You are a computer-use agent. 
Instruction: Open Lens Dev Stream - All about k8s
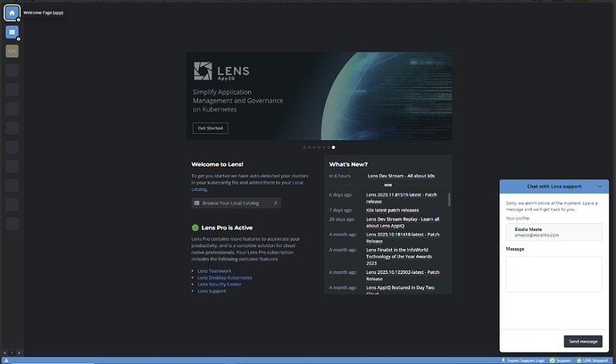pos(401,176)
